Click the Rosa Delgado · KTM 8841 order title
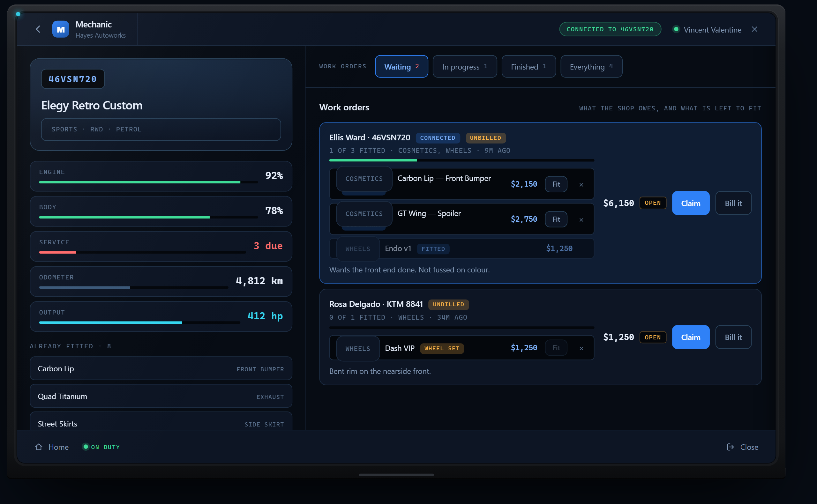The image size is (817, 504). 376,304
